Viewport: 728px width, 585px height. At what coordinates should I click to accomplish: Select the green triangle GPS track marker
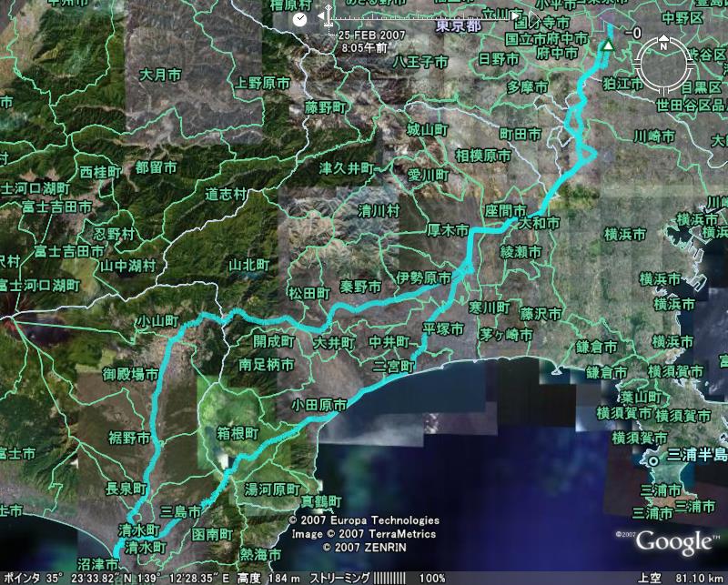[609, 47]
